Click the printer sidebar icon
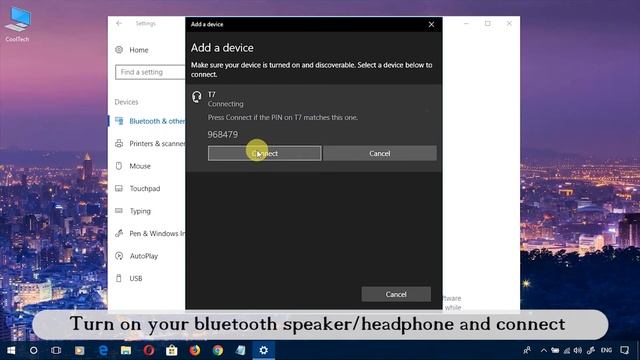Image resolution: width=640 pixels, height=360 pixels. pyautogui.click(x=119, y=143)
